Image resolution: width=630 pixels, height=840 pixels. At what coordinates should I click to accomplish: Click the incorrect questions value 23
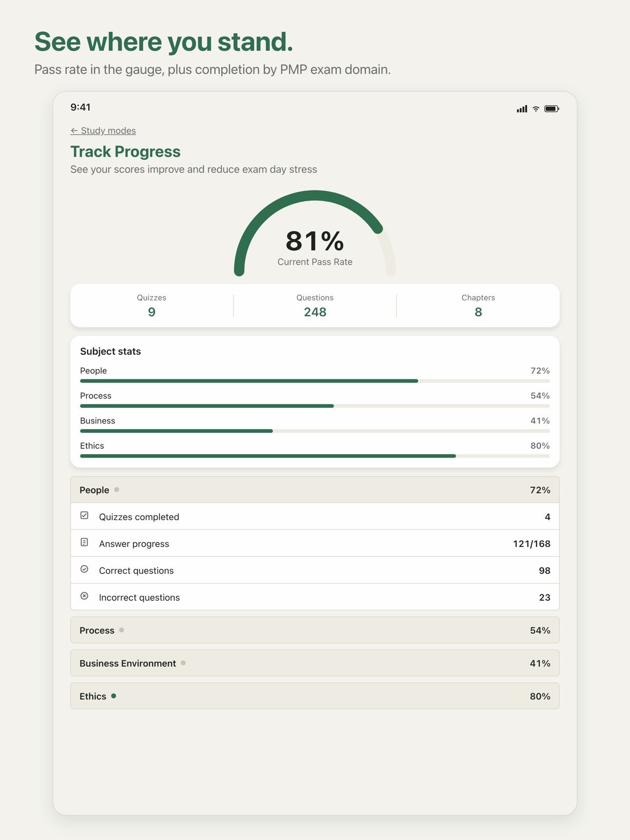click(545, 597)
